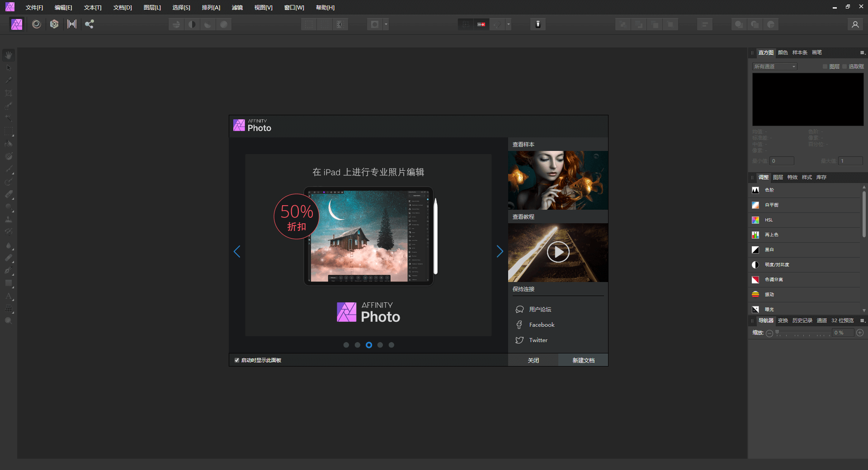The height and width of the screenshot is (470, 868).
Task: Click the 新建文档 button
Action: (583, 360)
